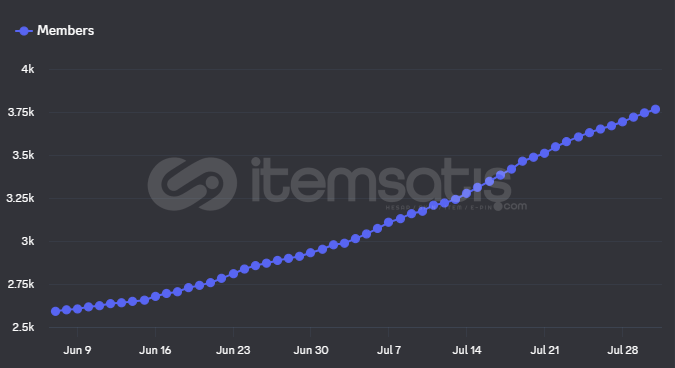675x368 pixels.
Task: Click the 3.5k y-axis label
Action: click(23, 155)
